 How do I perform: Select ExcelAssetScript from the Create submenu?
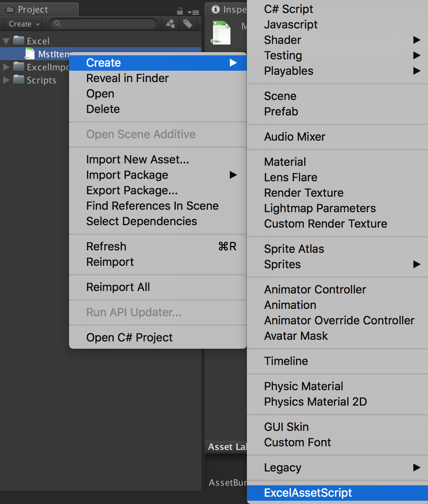click(308, 493)
